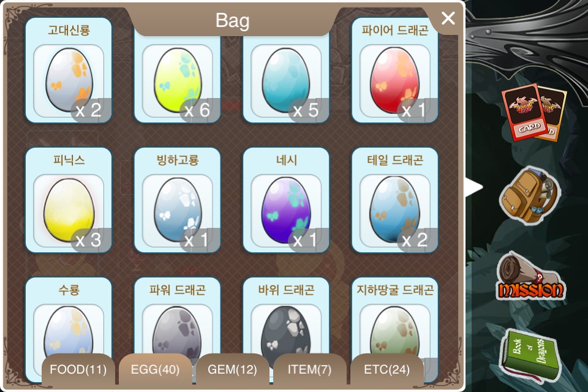Select the 네시 purple egg

[x=286, y=200]
